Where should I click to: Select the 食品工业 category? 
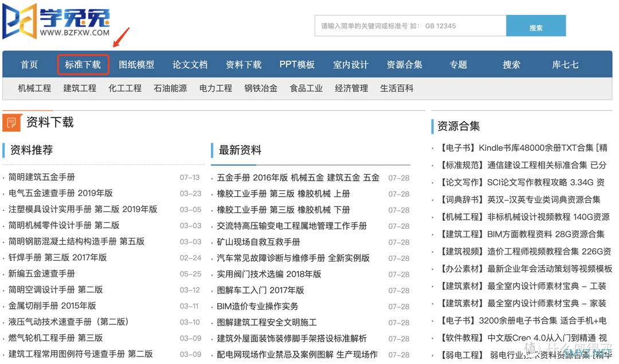click(306, 88)
